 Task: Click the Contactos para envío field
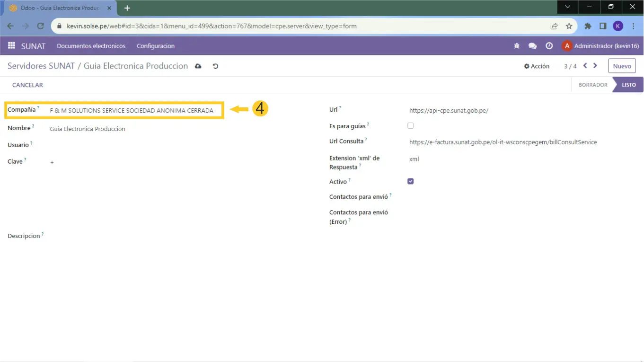pos(523,197)
